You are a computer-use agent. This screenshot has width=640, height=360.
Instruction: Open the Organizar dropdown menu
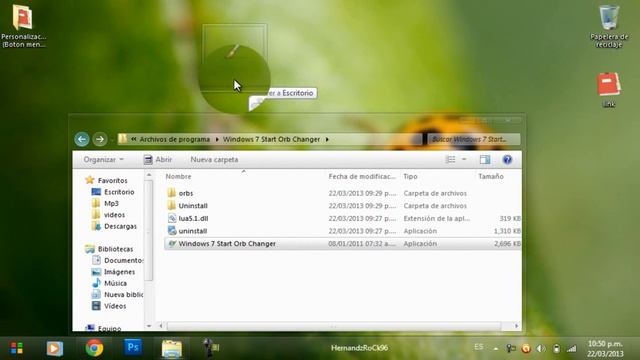click(103, 160)
